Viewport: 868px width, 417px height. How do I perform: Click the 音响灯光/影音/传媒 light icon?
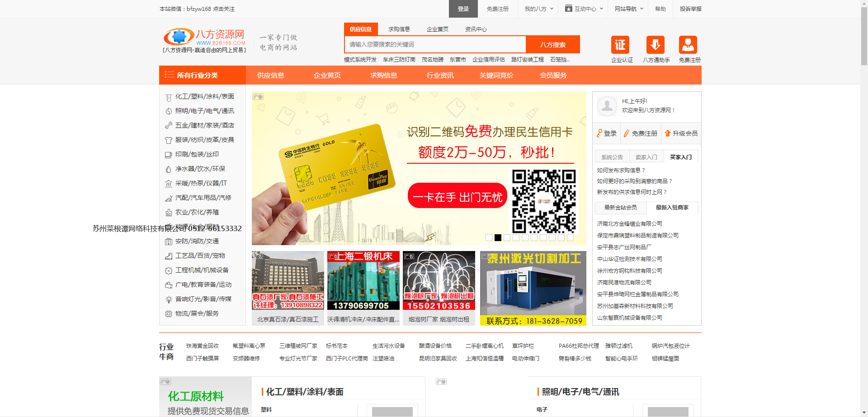169,299
